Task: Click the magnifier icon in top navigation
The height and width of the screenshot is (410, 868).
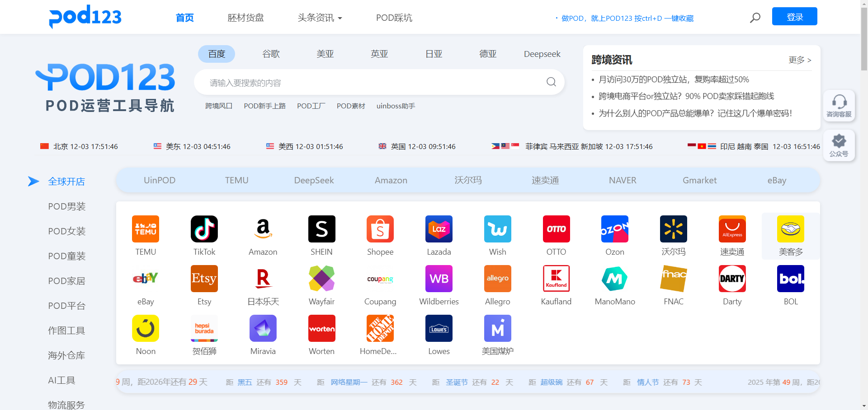Action: tap(755, 18)
